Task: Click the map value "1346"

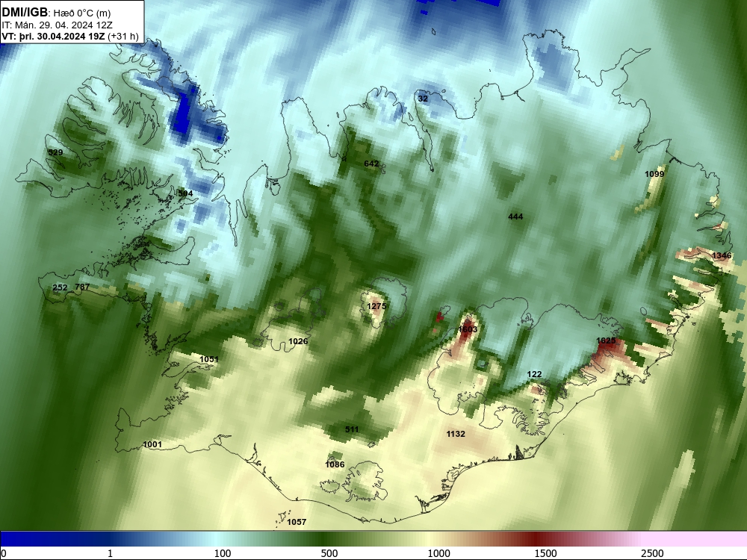Action: tap(722, 255)
